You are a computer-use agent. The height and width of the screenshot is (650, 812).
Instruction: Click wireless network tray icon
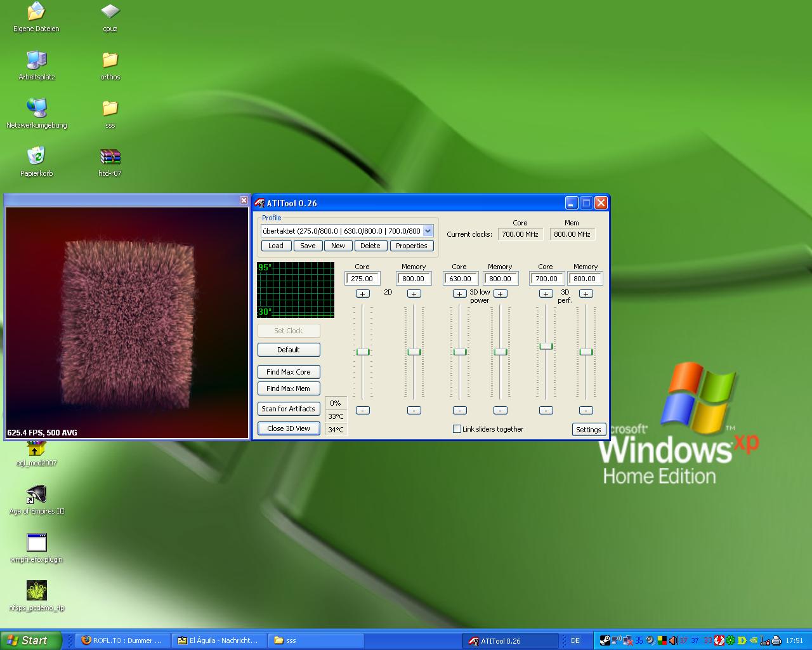tap(616, 640)
